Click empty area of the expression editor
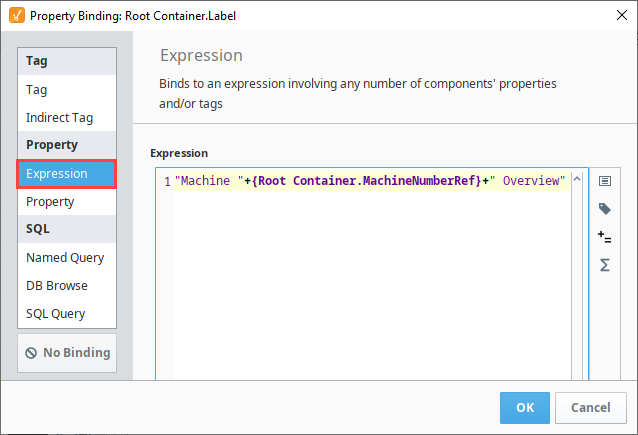This screenshot has width=638, height=435. point(372,285)
